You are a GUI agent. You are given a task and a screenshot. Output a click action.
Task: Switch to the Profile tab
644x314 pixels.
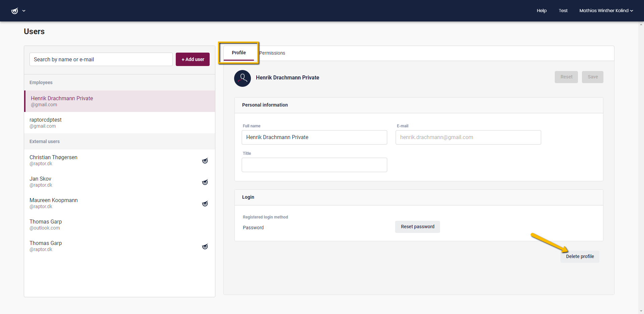(x=238, y=53)
